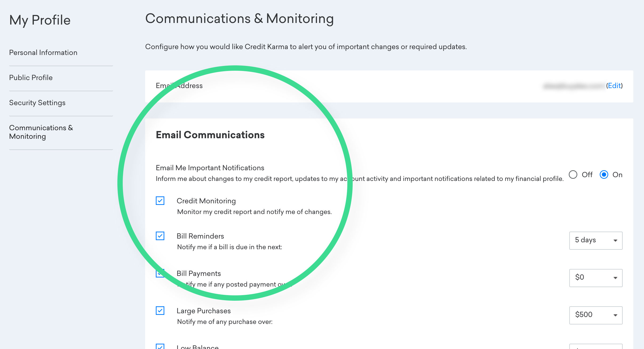The height and width of the screenshot is (349, 644).
Task: Click arrow on $500 dropdown
Action: click(x=615, y=315)
